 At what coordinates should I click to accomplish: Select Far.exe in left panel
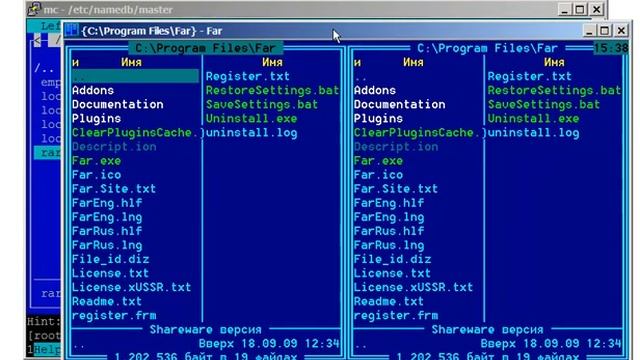click(x=96, y=161)
